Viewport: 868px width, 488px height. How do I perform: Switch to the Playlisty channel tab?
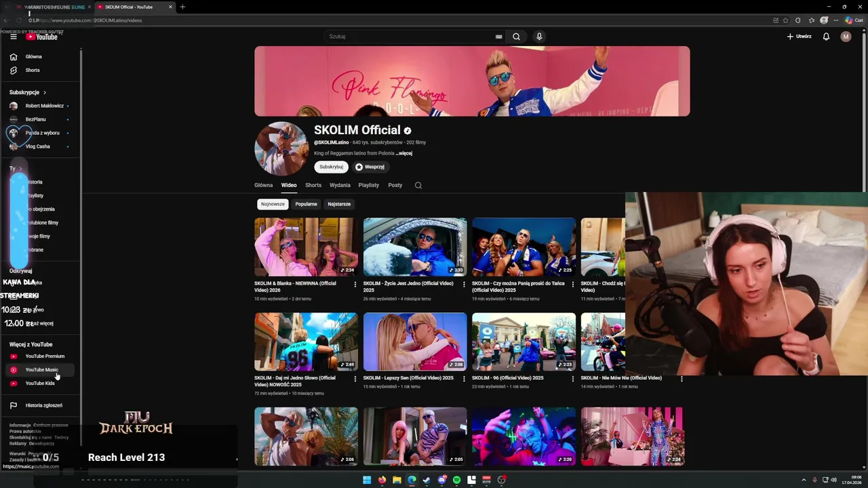click(369, 185)
